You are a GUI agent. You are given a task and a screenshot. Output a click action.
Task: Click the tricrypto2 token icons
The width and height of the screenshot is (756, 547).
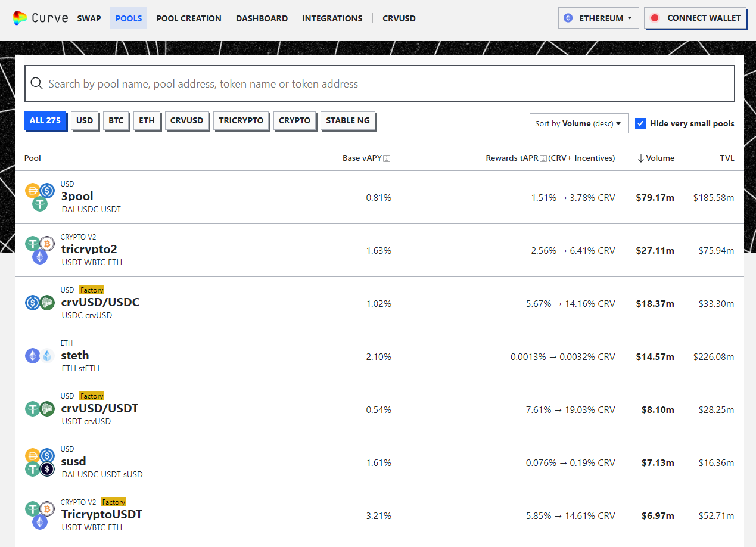click(40, 250)
